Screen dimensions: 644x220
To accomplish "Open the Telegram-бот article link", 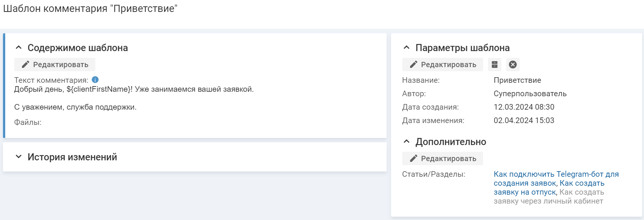I will (556, 174).
